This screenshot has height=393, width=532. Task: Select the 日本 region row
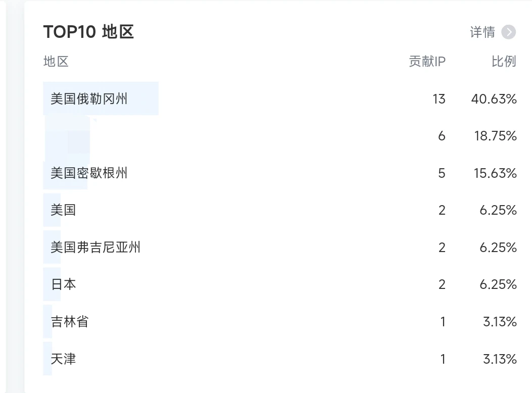click(64, 284)
